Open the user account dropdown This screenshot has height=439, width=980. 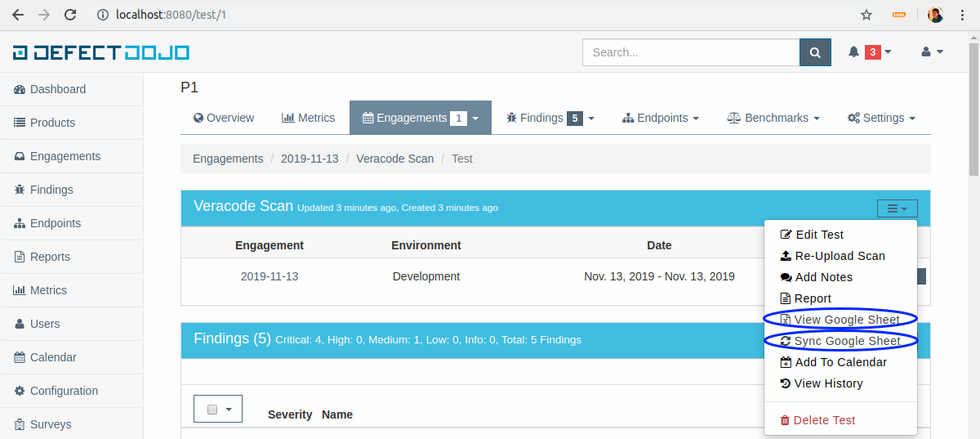(x=931, y=52)
